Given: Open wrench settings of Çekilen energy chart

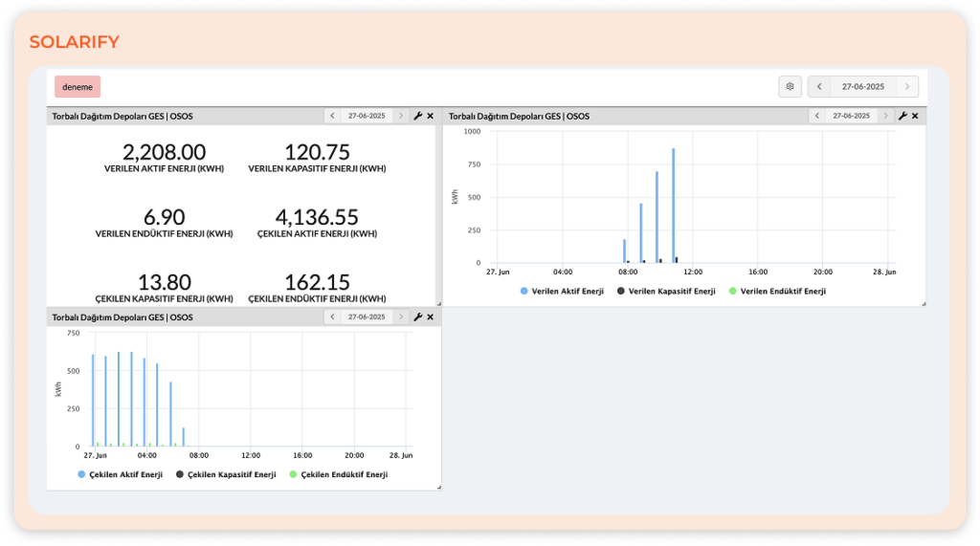Looking at the screenshot, I should 418,317.
